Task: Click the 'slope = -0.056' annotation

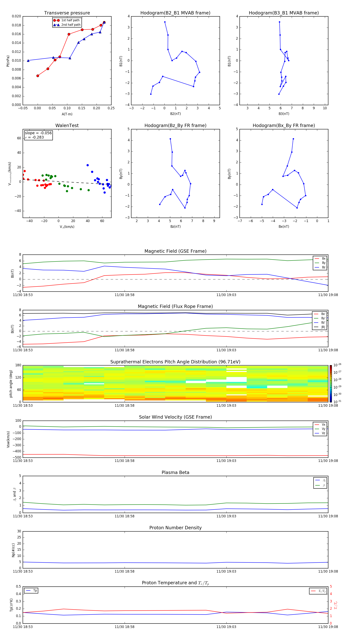Action: click(38, 133)
